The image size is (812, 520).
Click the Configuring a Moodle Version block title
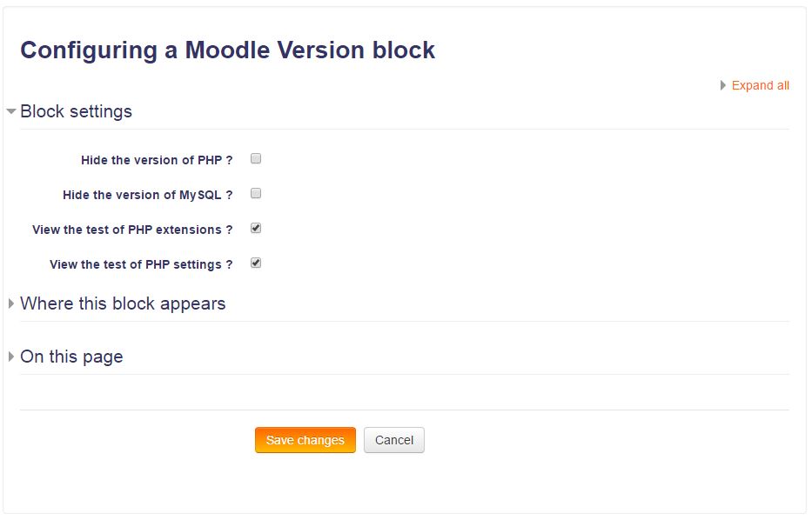click(227, 50)
